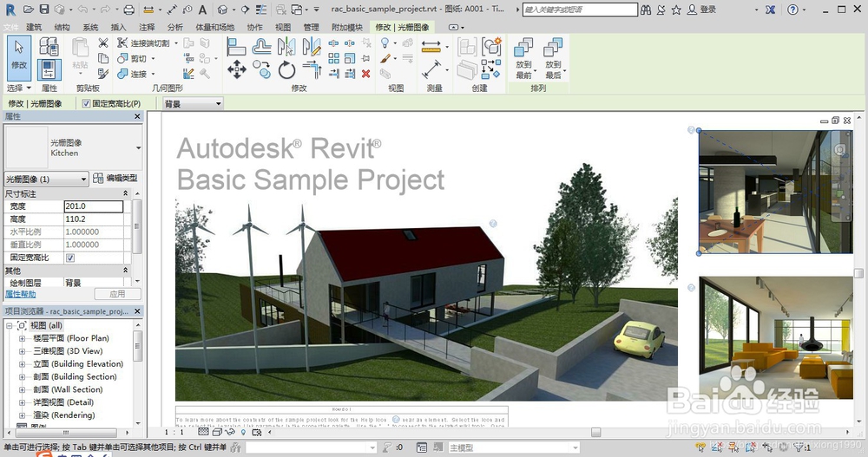
Task: Select Trim/Extend to Corner tool
Action: (x=311, y=70)
